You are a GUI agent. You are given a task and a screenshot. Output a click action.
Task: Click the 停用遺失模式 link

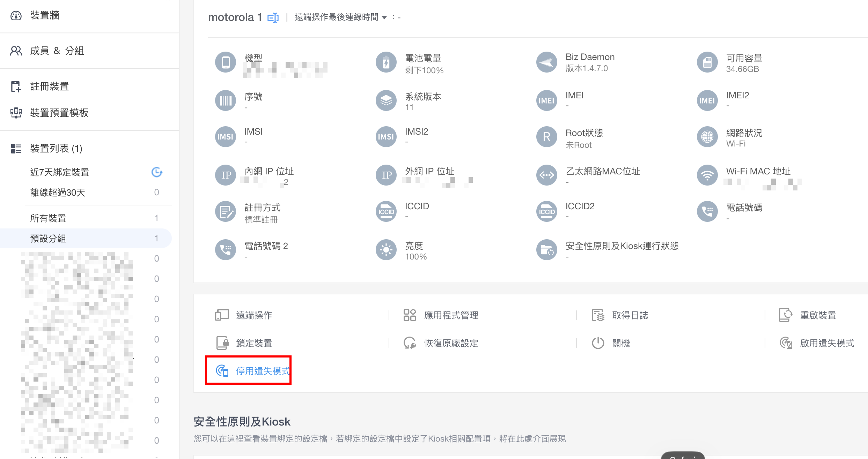tap(263, 371)
